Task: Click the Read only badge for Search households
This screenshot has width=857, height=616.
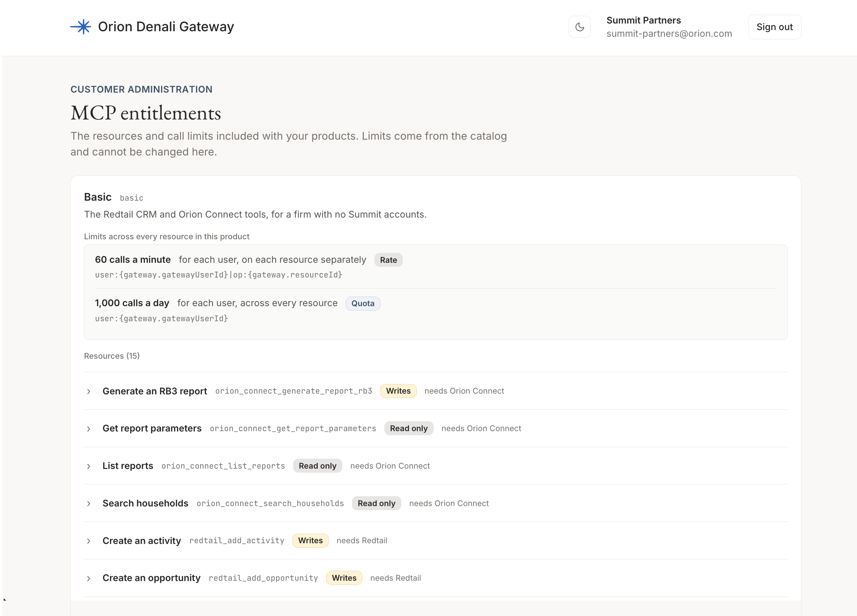Action: [x=376, y=503]
